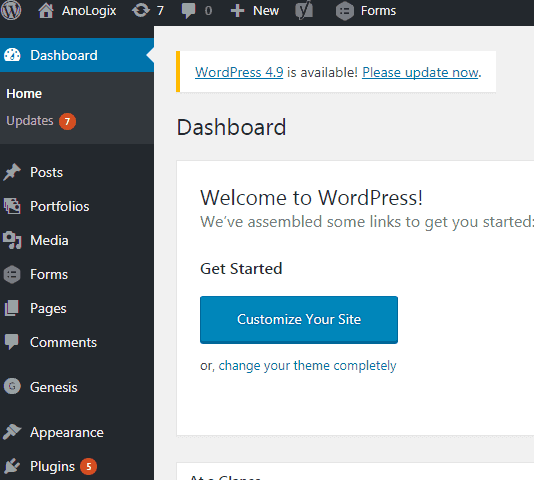Click the Get Started heading
This screenshot has height=480, width=534.
pyautogui.click(x=241, y=269)
